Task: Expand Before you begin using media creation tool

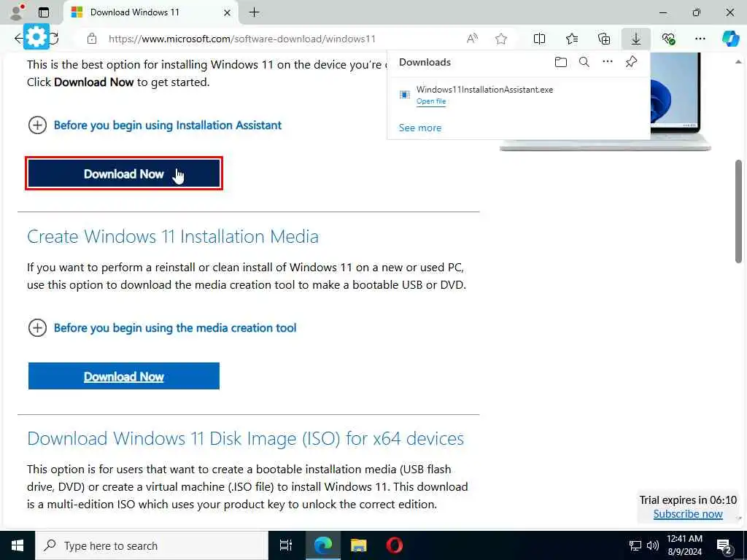Action: click(x=162, y=328)
